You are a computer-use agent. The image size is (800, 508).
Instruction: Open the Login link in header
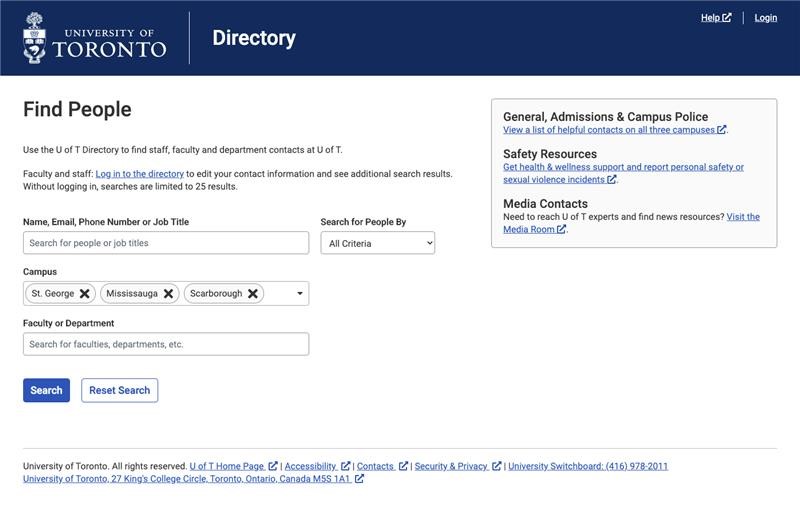[766, 18]
